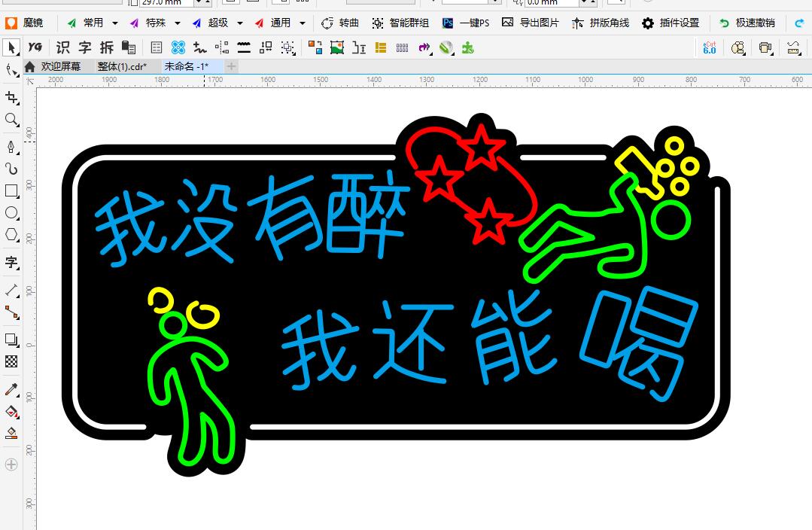Screen dimensions: 812x530
Task: Select the Drop Shadow tool
Action: [x=11, y=340]
